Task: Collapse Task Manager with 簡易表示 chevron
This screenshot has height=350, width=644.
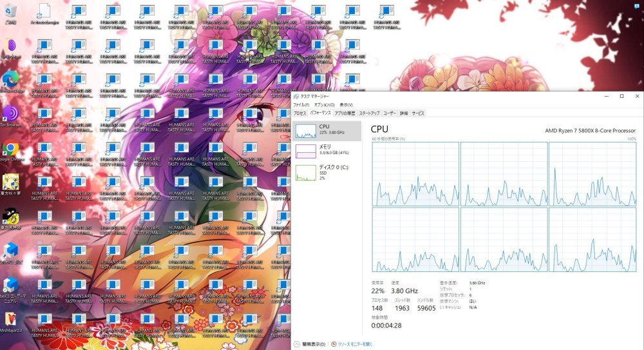Action: tap(297, 344)
